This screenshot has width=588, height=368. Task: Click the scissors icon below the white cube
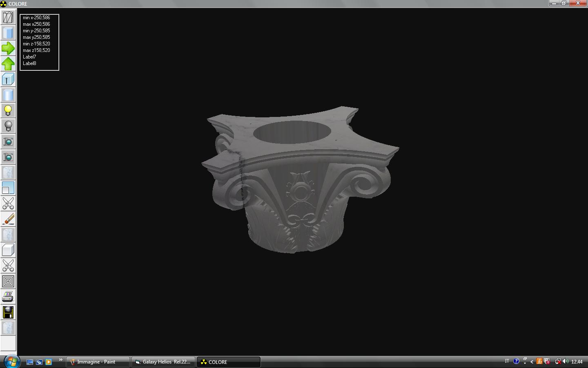(x=8, y=266)
